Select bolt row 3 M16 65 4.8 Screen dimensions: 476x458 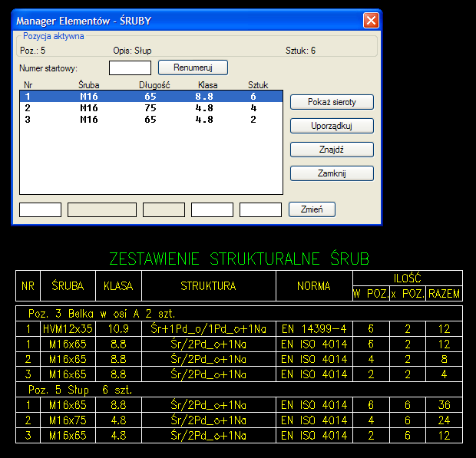coord(151,120)
